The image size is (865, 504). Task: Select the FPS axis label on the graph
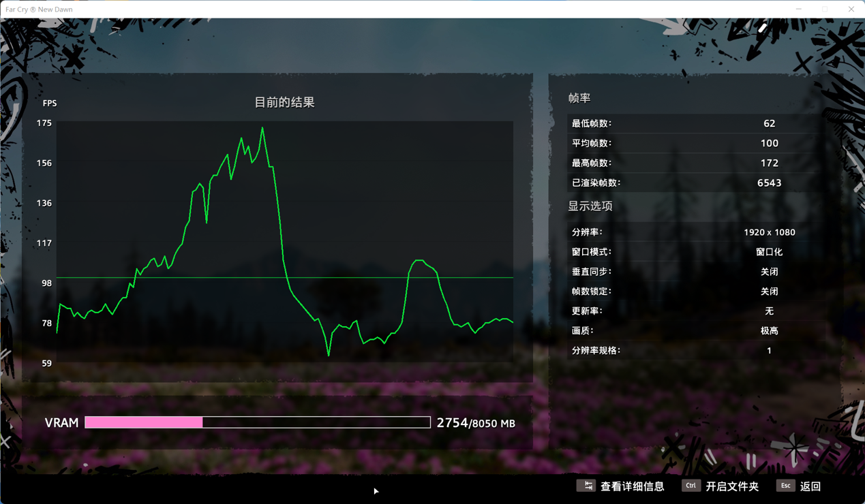point(48,103)
